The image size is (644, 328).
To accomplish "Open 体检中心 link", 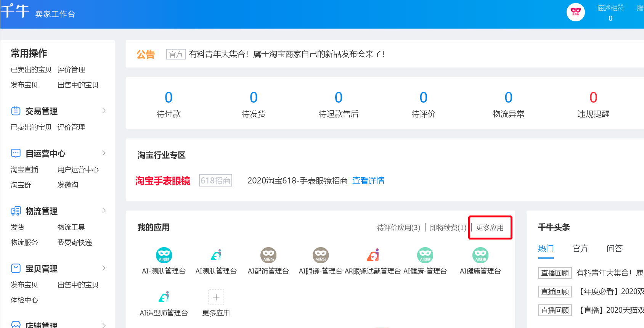I will click(x=24, y=300).
